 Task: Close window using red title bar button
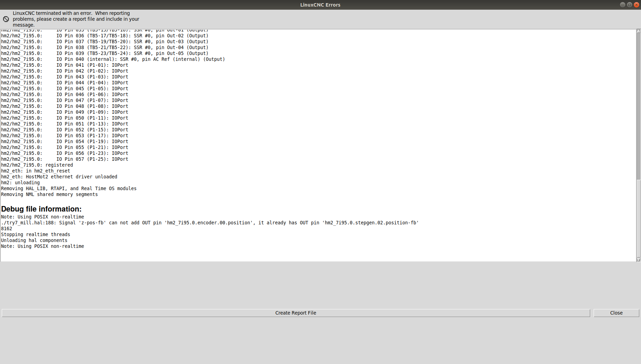pyautogui.click(x=636, y=4)
